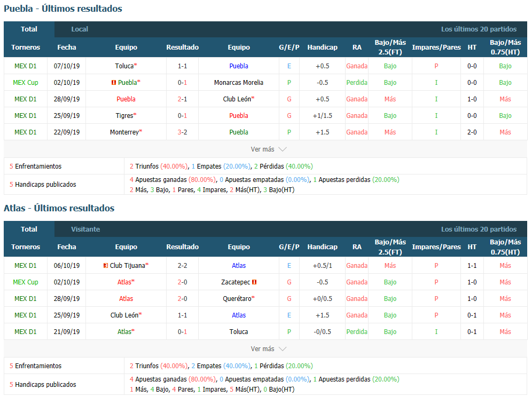Viewport: 532px width, 397px height.
Task: Click Zacatepec team name
Action: pos(236,282)
